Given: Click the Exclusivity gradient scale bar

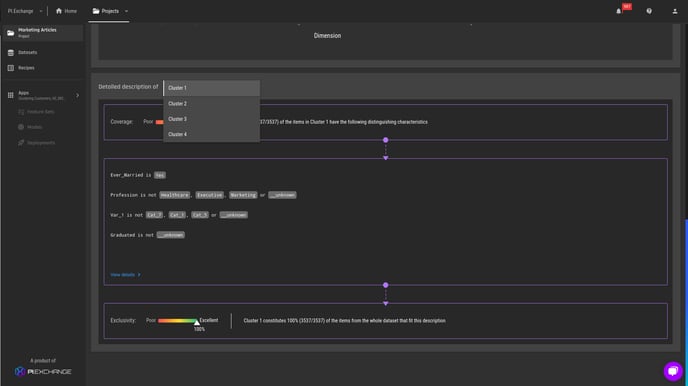Looking at the screenshot, I should coord(178,321).
